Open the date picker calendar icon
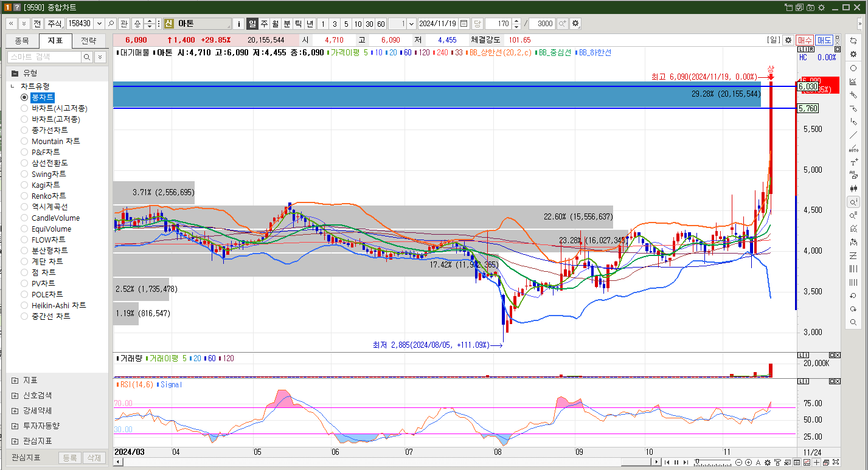Image resolution: width=868 pixels, height=470 pixels. click(x=464, y=23)
